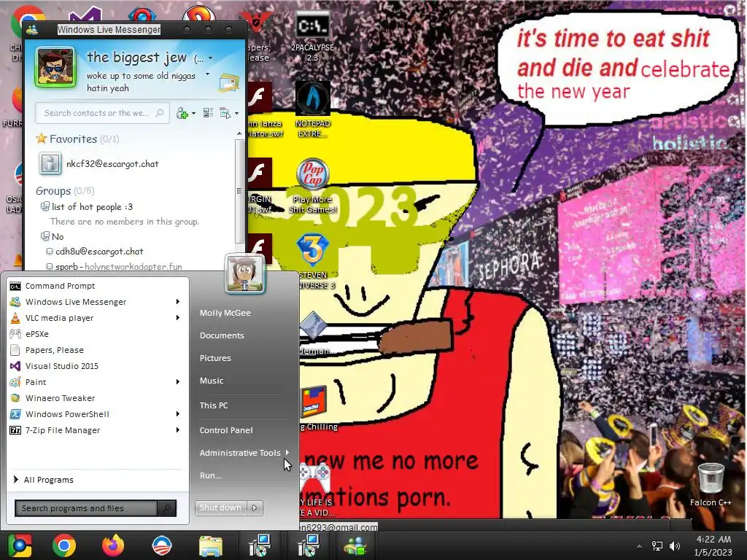Viewport: 747px width, 560px height.
Task: Open Windows PowerShell from Start menu
Action: [98, 414]
